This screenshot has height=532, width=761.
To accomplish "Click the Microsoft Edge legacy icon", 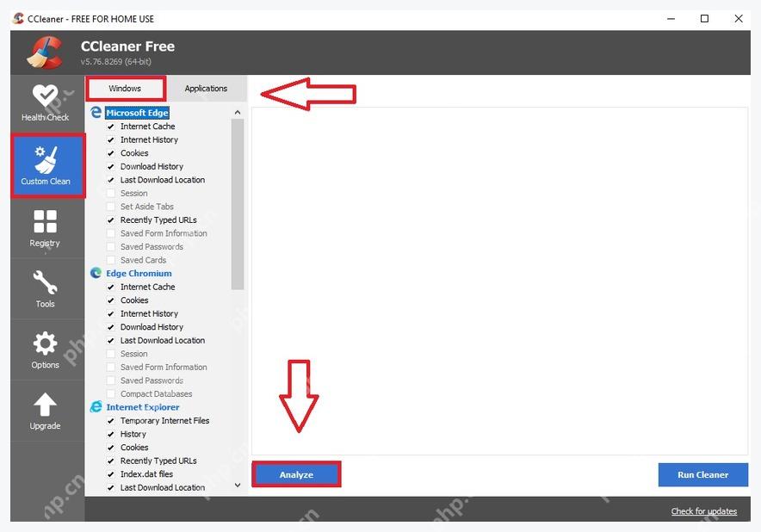I will pos(96,113).
